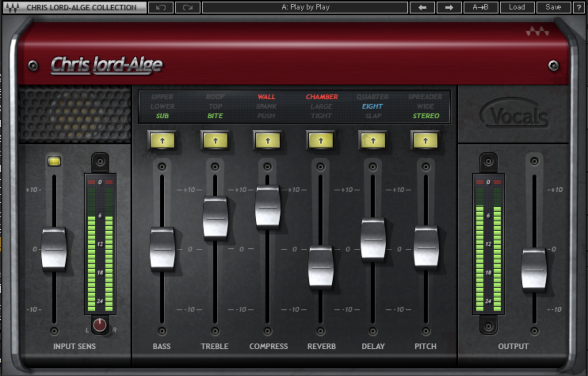Select the TOP treble mode label
This screenshot has height=376, width=588.
pos(215,106)
